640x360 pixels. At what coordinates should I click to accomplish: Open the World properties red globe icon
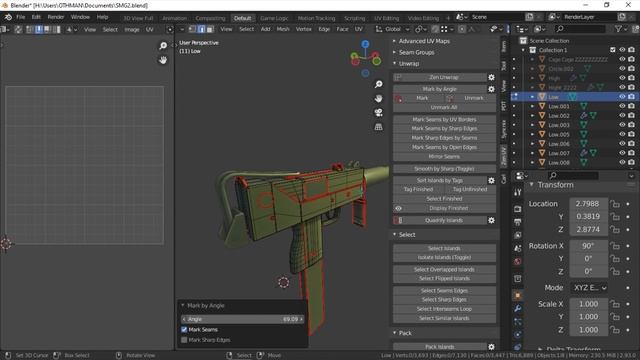(518, 262)
